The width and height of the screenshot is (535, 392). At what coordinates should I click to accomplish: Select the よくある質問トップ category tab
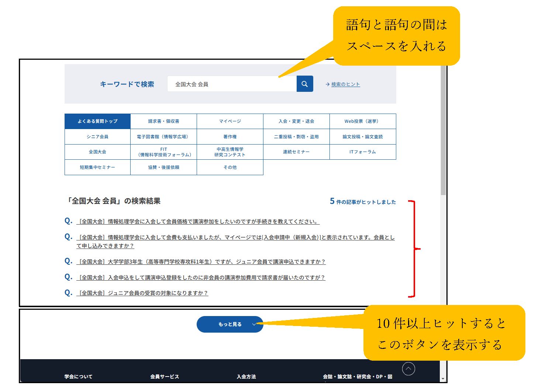(97, 121)
